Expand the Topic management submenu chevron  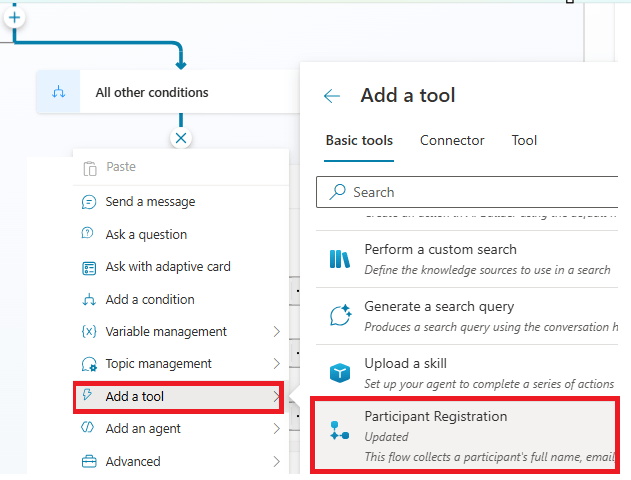pyautogui.click(x=276, y=364)
